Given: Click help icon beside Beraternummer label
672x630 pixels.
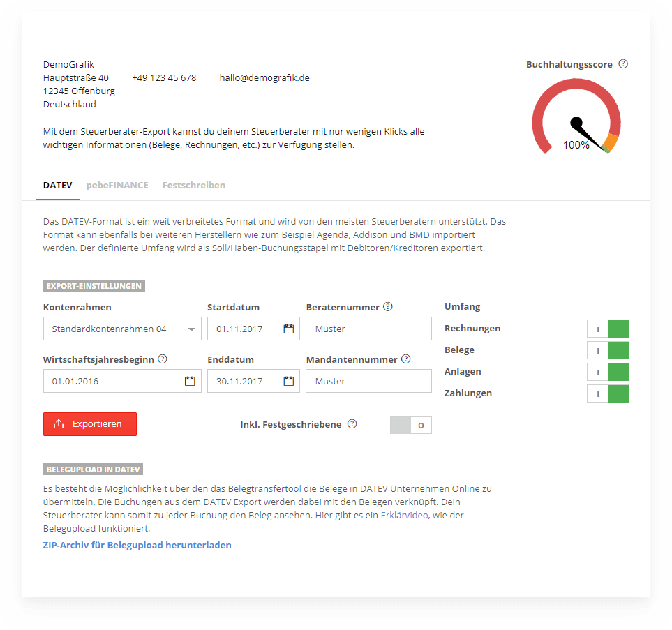Looking at the screenshot, I should [388, 307].
